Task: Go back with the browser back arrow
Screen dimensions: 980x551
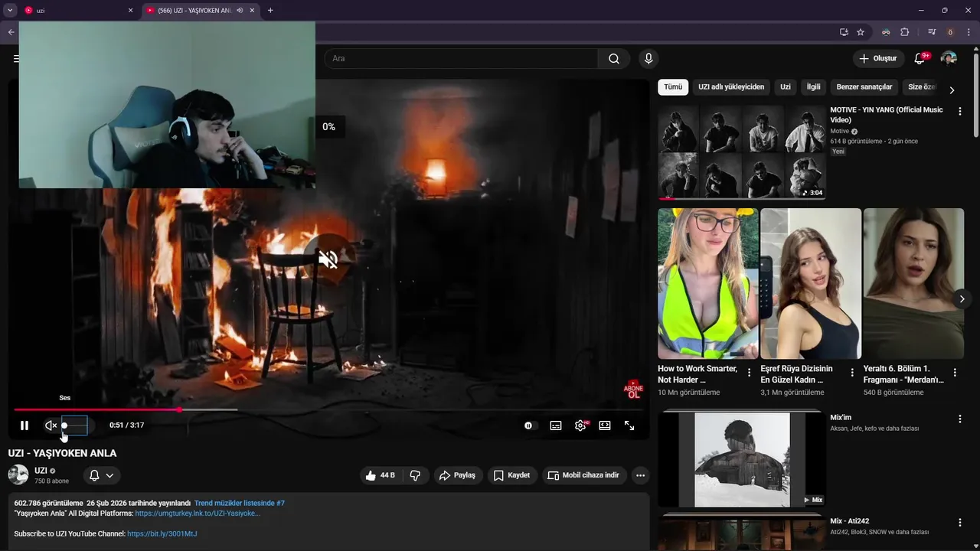Action: 11,32
